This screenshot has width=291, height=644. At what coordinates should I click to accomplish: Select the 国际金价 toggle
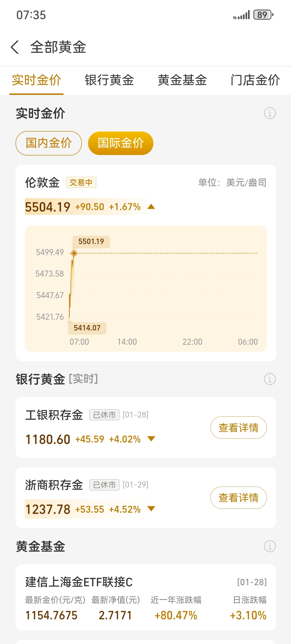[x=121, y=143]
